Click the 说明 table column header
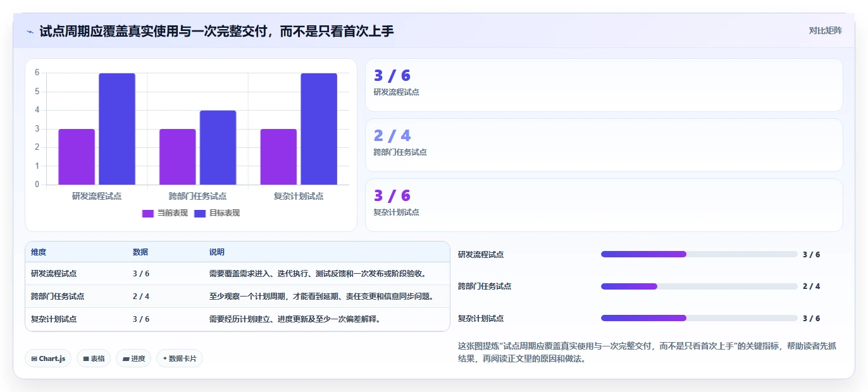 [217, 252]
